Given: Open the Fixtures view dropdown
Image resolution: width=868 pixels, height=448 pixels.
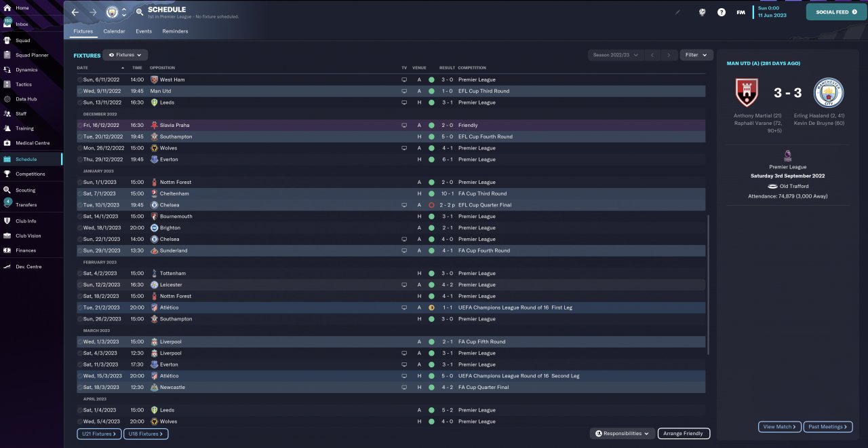Looking at the screenshot, I should 125,55.
